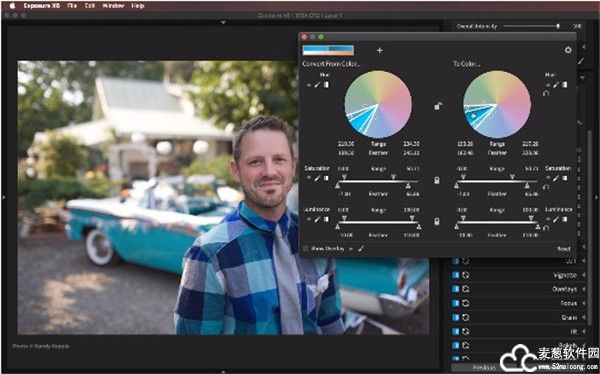Image resolution: width=600 pixels, height=374 pixels.
Task: Toggle the hue link lock between color wheels
Action: pos(438,106)
